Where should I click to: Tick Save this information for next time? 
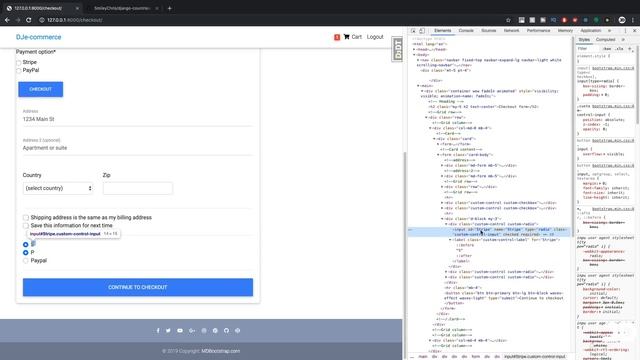26,225
